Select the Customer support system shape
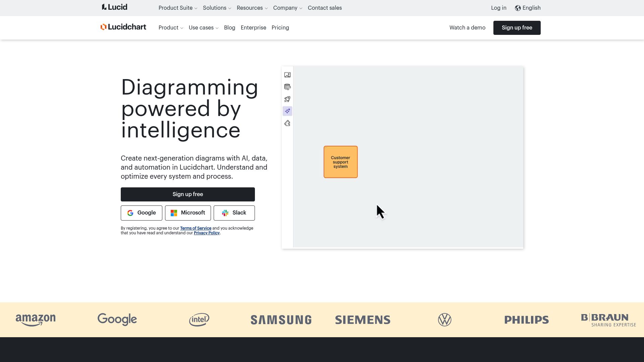Viewport: 644px width, 362px height. click(340, 162)
